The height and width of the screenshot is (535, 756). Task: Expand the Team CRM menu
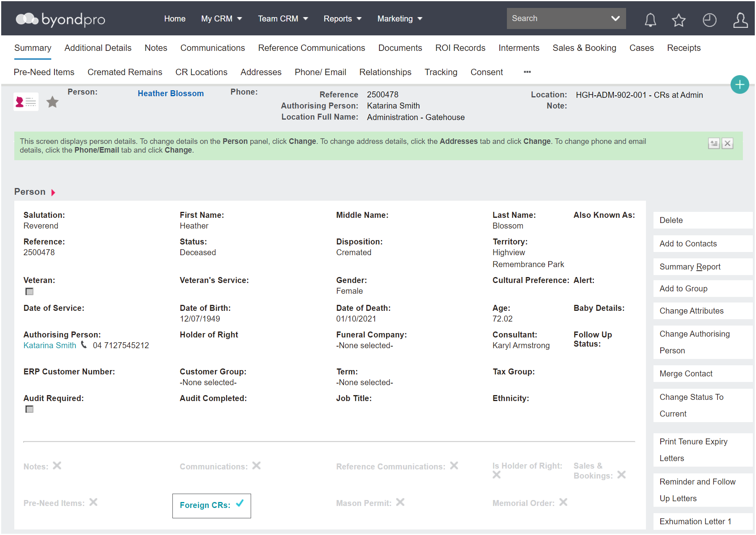click(x=283, y=19)
